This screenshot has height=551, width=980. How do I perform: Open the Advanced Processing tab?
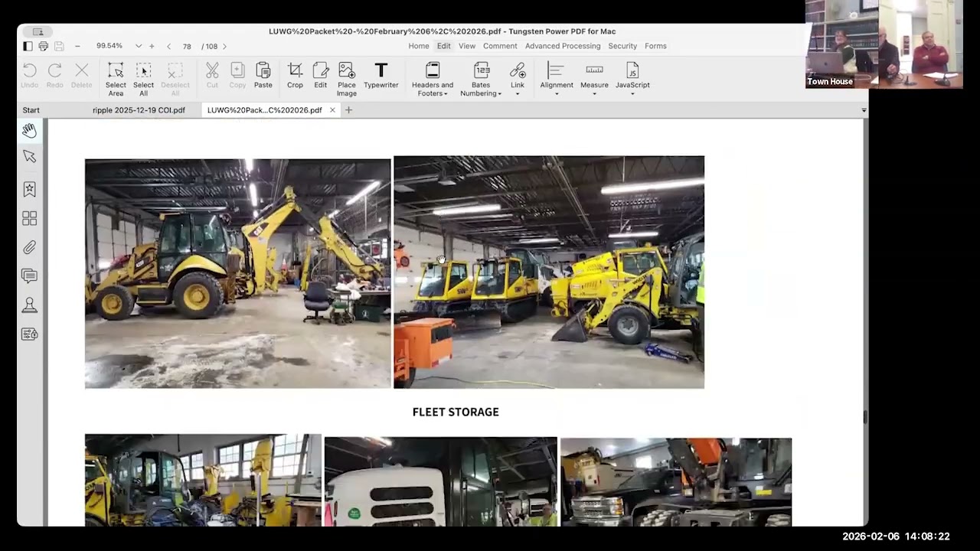(563, 46)
